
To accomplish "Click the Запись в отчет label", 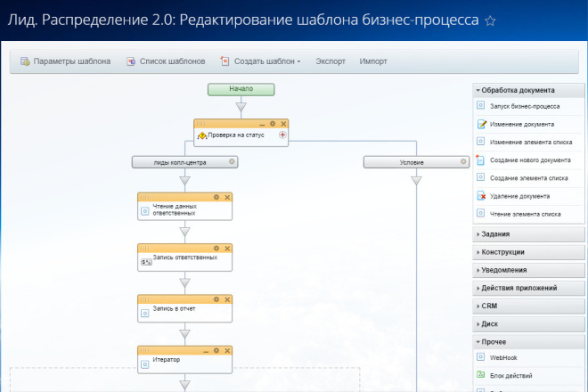I will tap(174, 308).
